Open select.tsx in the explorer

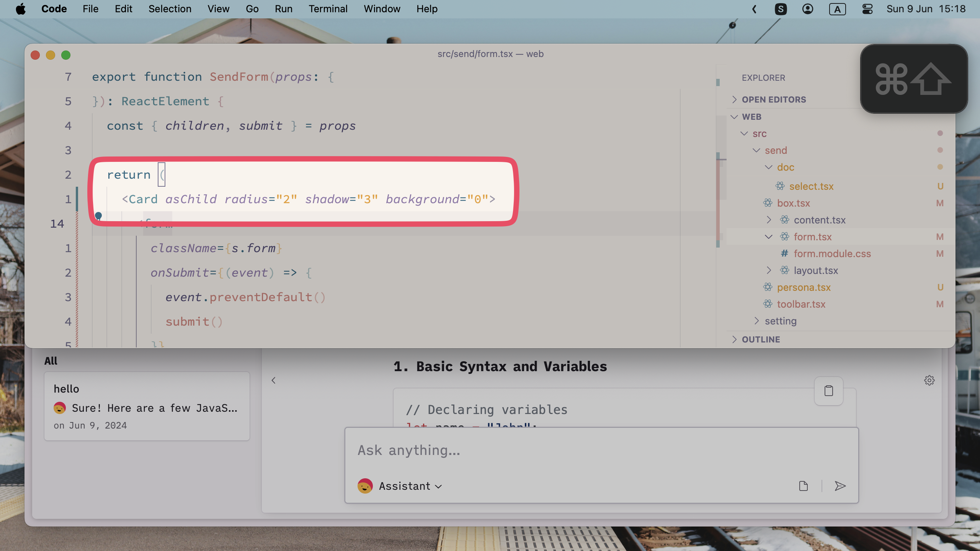(x=811, y=186)
